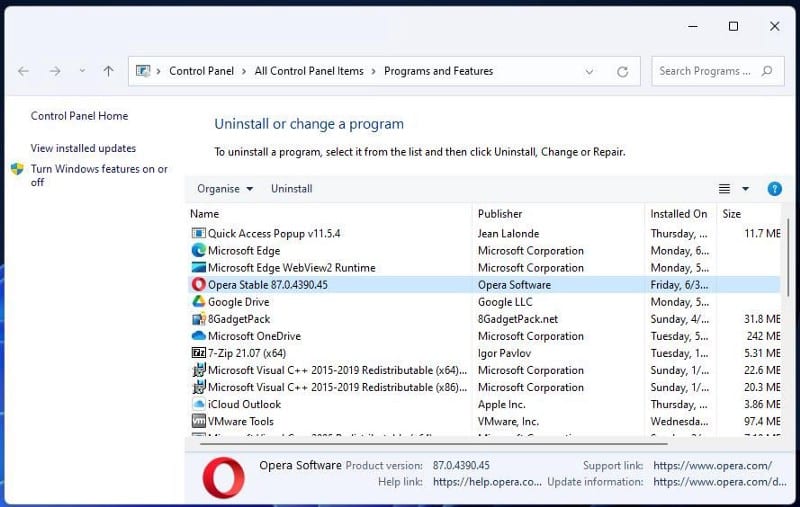Open the recent locations chevron
Viewport: 800px width, 507px height.
pos(82,71)
